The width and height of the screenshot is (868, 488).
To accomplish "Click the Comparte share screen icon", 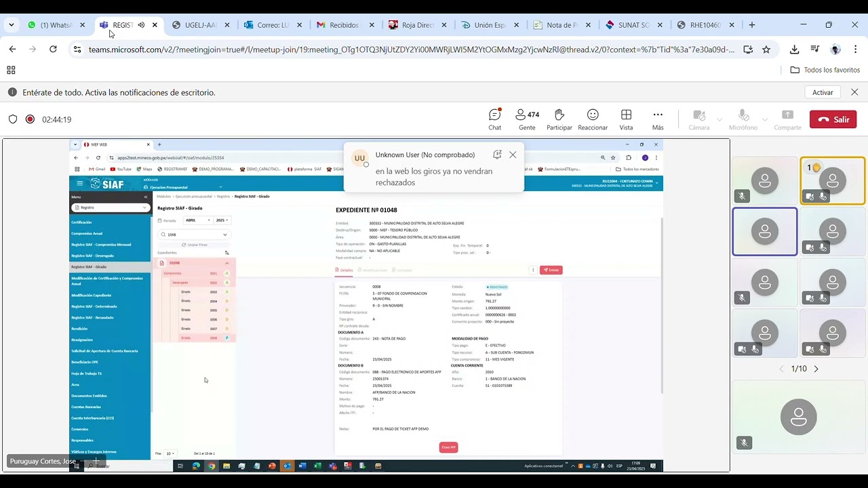I will click(x=787, y=115).
